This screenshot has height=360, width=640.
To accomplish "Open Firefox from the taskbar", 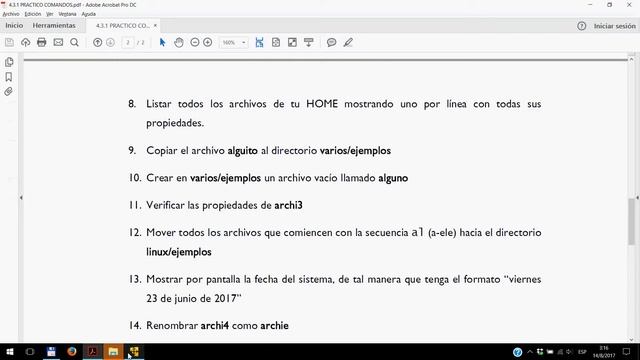I will pyautogui.click(x=72, y=351).
